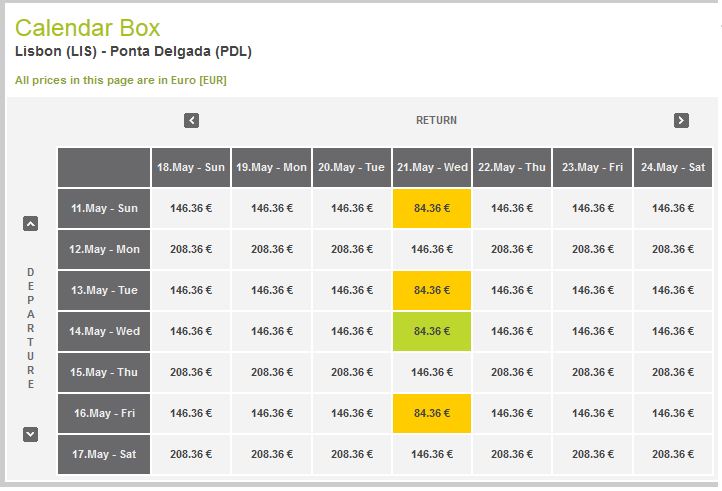Select fare for 11.May departure, 18.May return
The height and width of the screenshot is (491, 722).
point(191,208)
